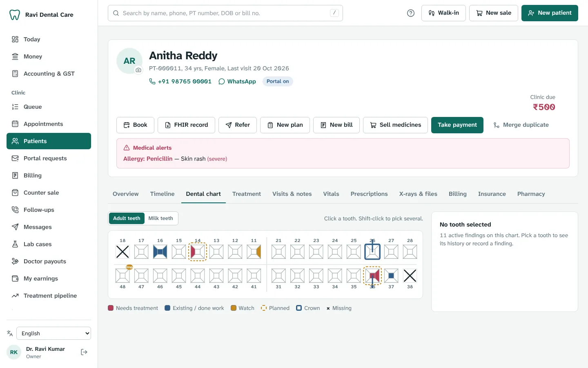This screenshot has width=588, height=368.
Task: Click the Walk-in button
Action: pyautogui.click(x=443, y=13)
